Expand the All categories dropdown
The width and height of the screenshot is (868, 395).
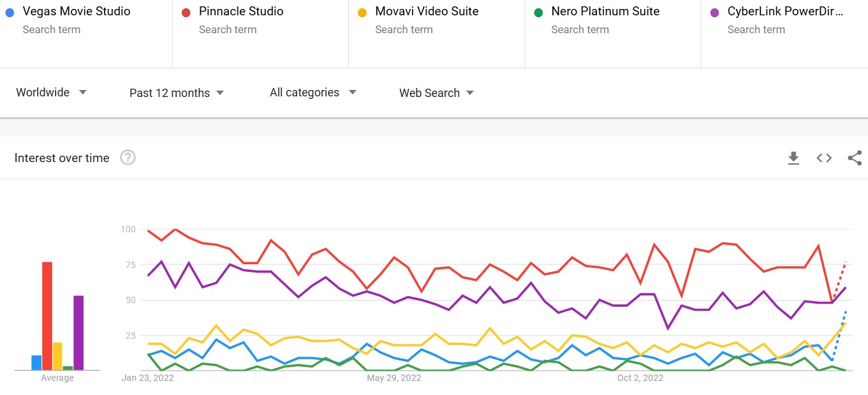pyautogui.click(x=313, y=93)
